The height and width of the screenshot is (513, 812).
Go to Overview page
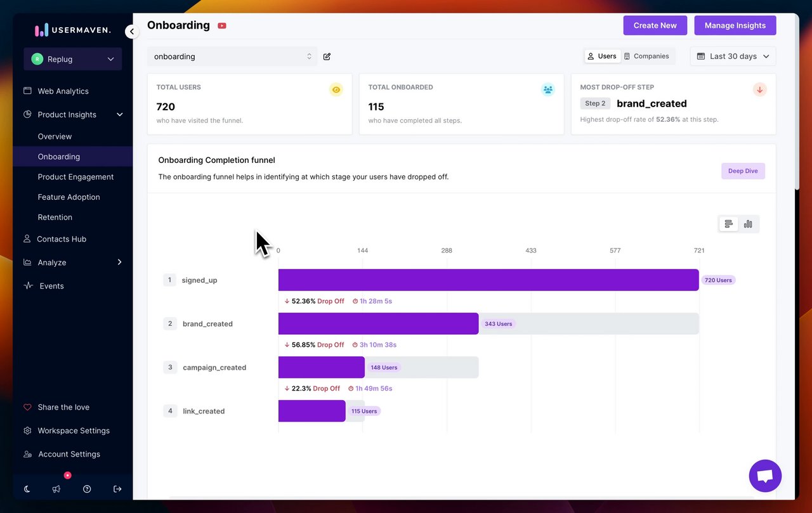pos(55,136)
